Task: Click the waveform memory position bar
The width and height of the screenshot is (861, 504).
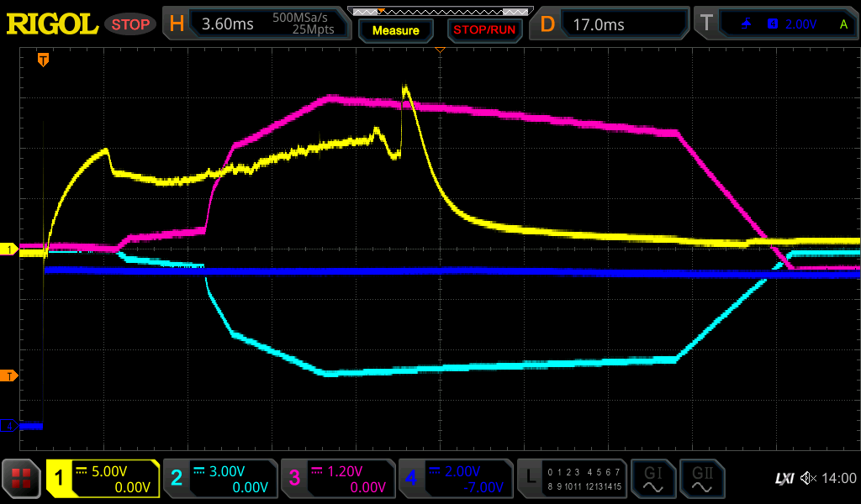Action: (440, 11)
